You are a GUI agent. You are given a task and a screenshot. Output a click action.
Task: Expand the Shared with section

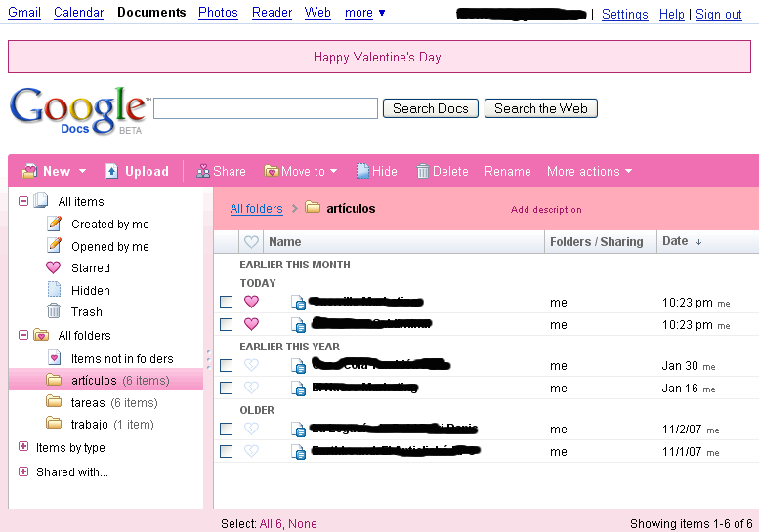(23, 471)
